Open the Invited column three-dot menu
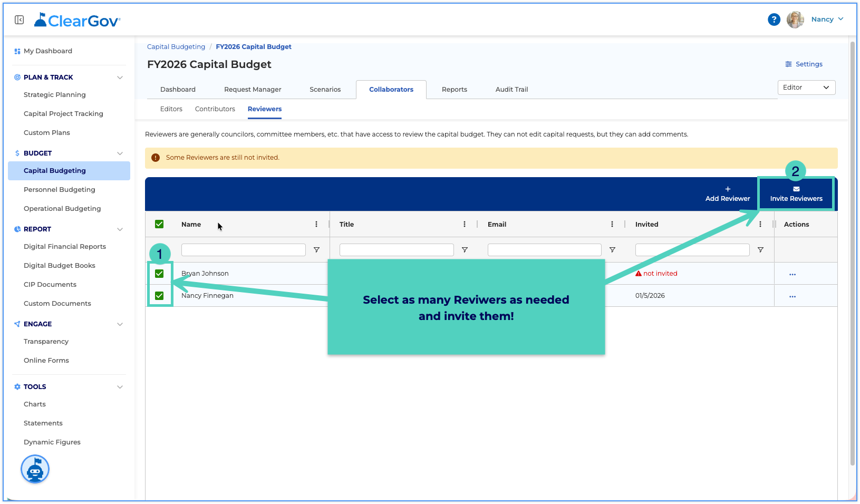Screen dimensions: 860x504 [x=760, y=224]
